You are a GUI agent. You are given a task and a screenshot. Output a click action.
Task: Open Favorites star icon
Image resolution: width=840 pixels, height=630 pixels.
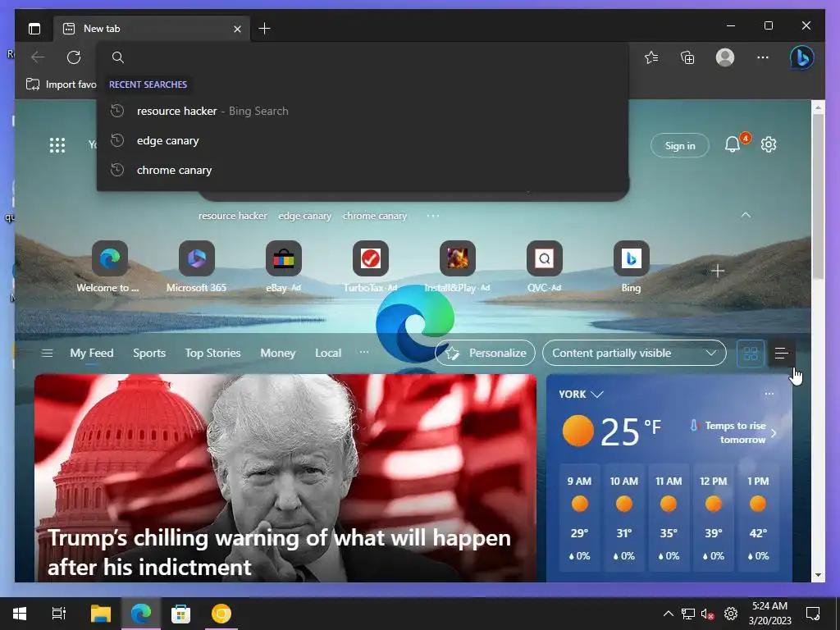651,57
